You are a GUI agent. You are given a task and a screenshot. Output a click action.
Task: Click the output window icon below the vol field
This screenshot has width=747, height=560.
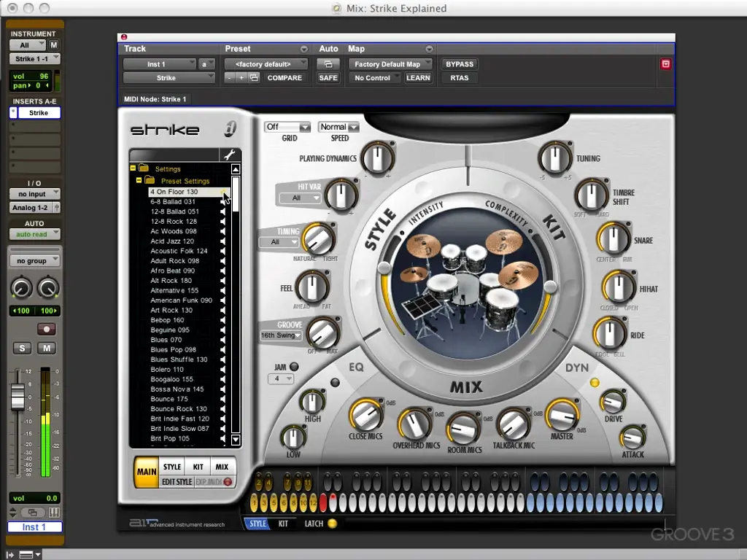click(x=32, y=513)
